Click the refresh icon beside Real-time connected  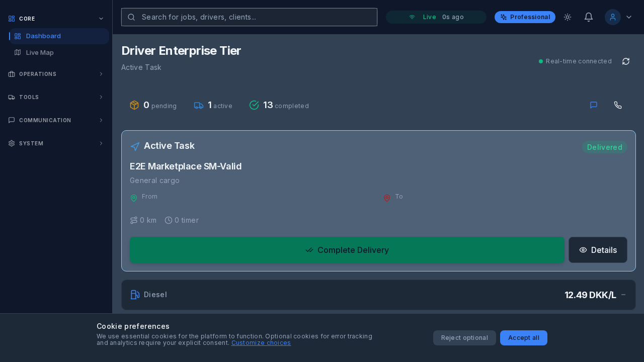tap(626, 61)
